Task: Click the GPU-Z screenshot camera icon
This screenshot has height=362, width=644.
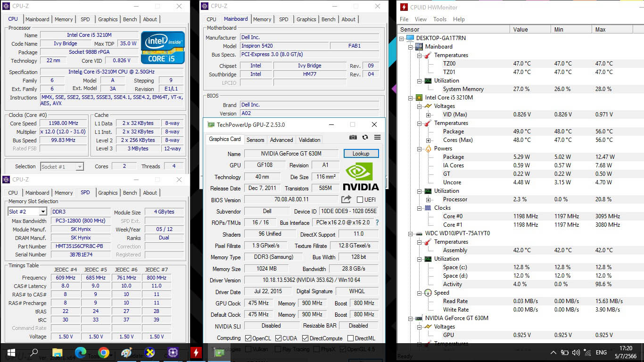Action: click(x=353, y=137)
